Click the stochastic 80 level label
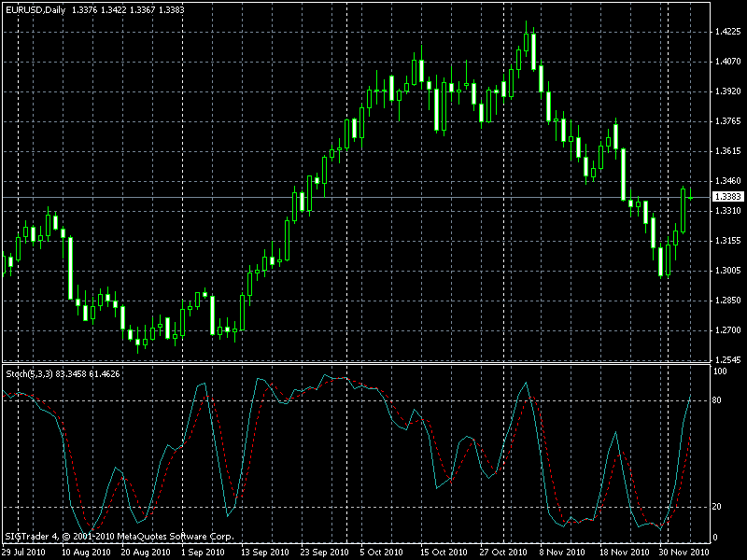The height and width of the screenshot is (560, 747). [716, 400]
